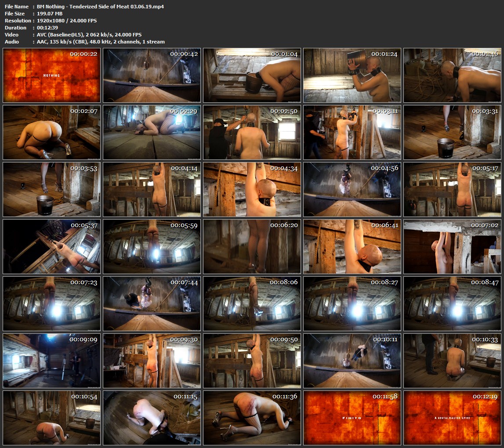Screen dimensions: 504x448
Task: Select the thumbnail stamped 00:06:41
Action: pos(352,246)
